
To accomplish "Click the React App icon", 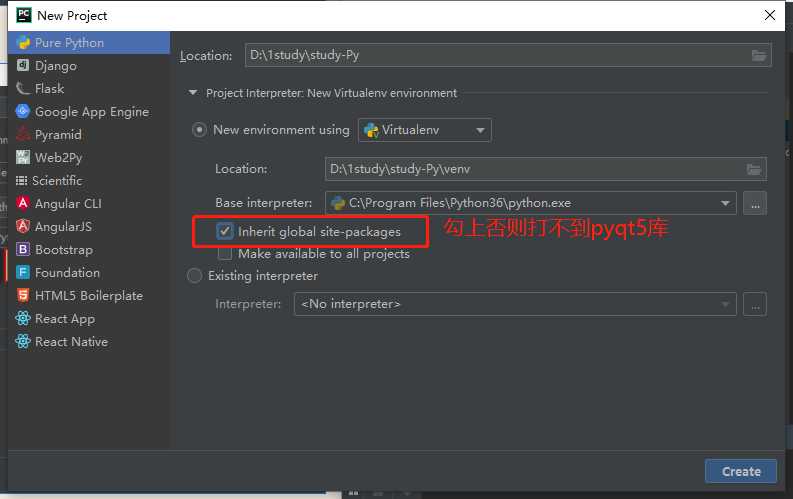I will click(x=23, y=319).
